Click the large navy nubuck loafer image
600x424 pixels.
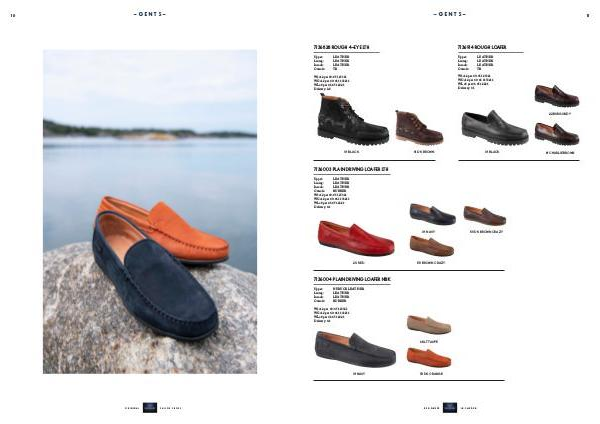tap(355, 350)
